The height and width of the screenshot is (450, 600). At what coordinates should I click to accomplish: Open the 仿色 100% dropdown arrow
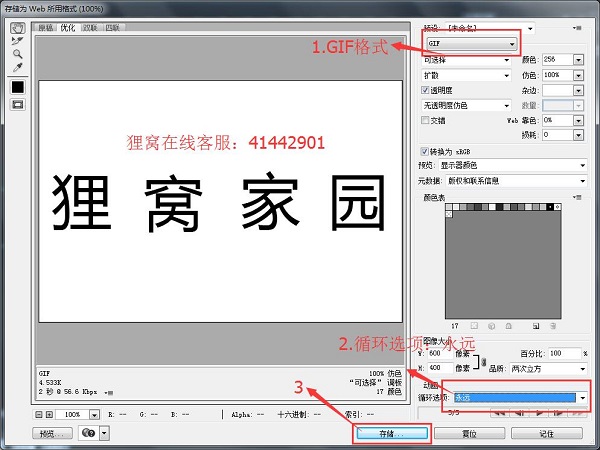578,75
